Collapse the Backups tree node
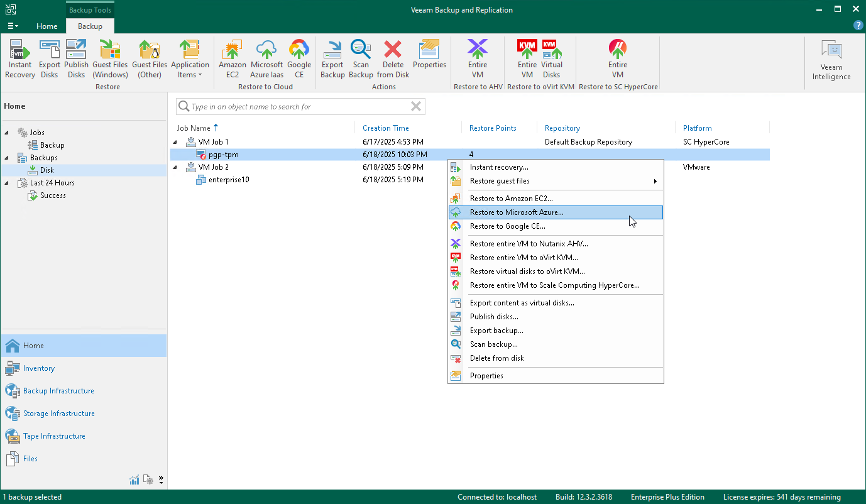866x504 pixels. coord(8,158)
